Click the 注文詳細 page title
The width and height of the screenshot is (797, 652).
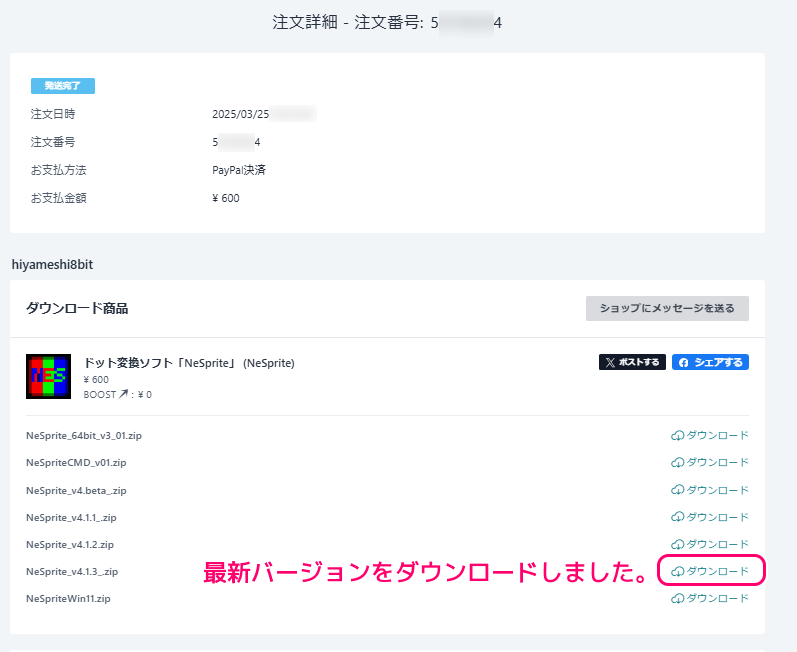[x=387, y=22]
